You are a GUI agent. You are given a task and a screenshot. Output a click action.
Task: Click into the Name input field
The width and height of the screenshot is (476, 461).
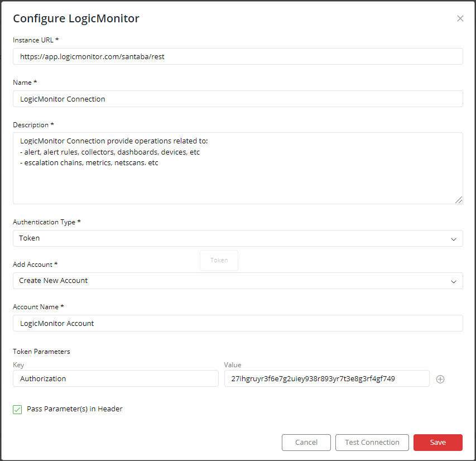coord(238,99)
